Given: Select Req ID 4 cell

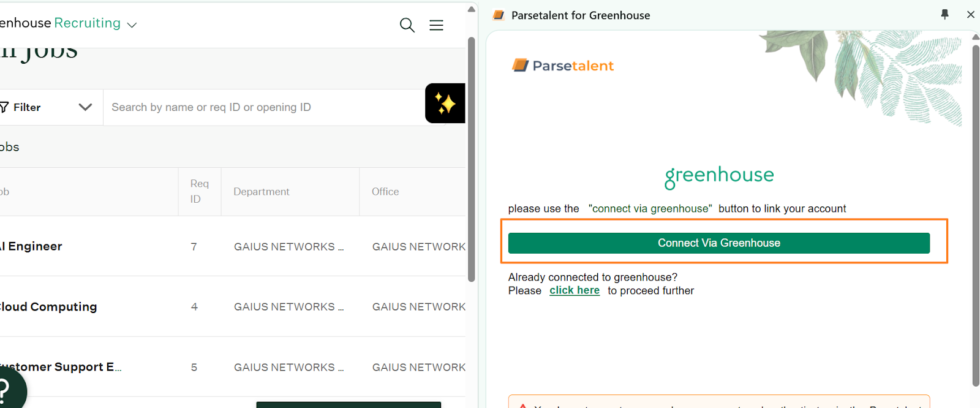Looking at the screenshot, I should 194,307.
